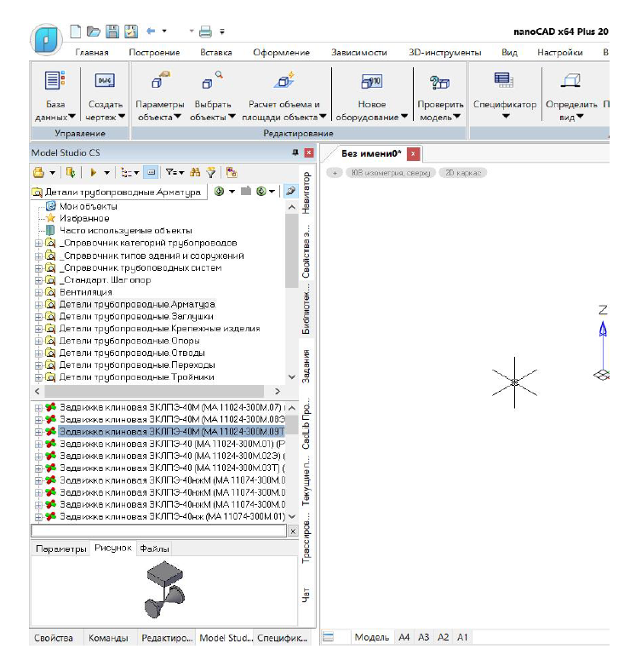Expand _Стандарт. Шаг опор node
This screenshot has height=672, width=630.
[38, 280]
